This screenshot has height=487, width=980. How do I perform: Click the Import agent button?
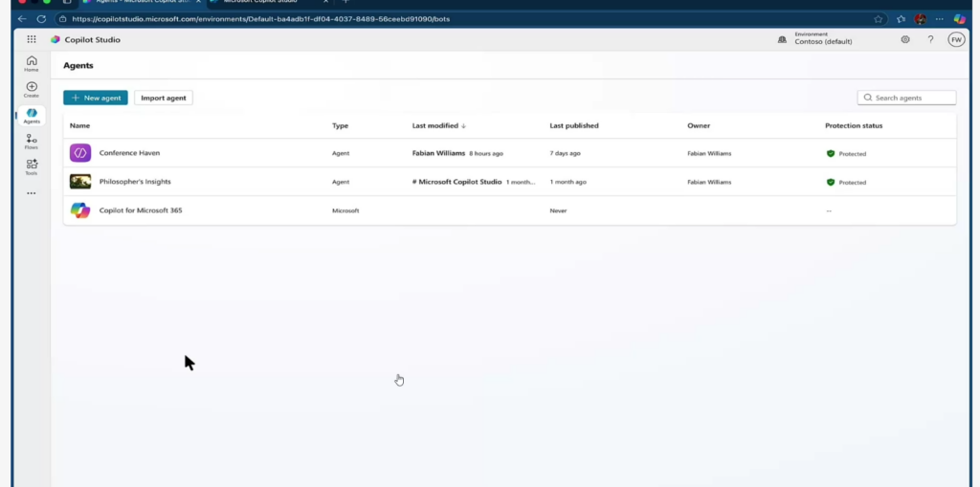point(164,98)
